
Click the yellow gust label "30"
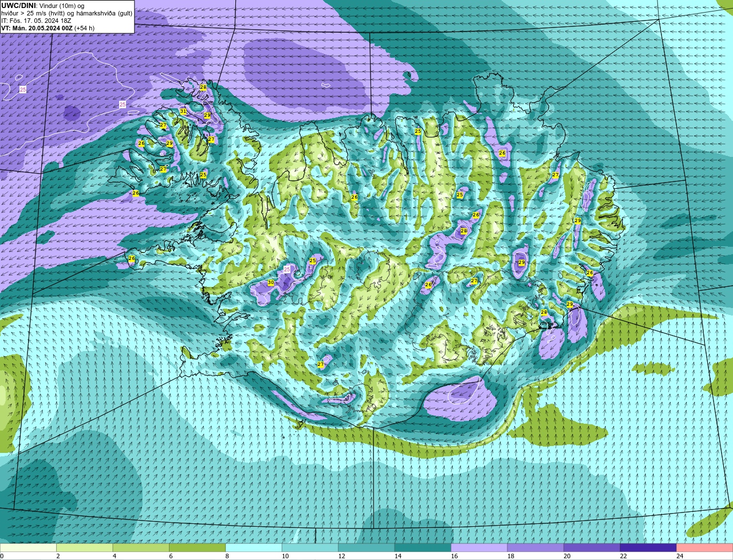point(270,283)
